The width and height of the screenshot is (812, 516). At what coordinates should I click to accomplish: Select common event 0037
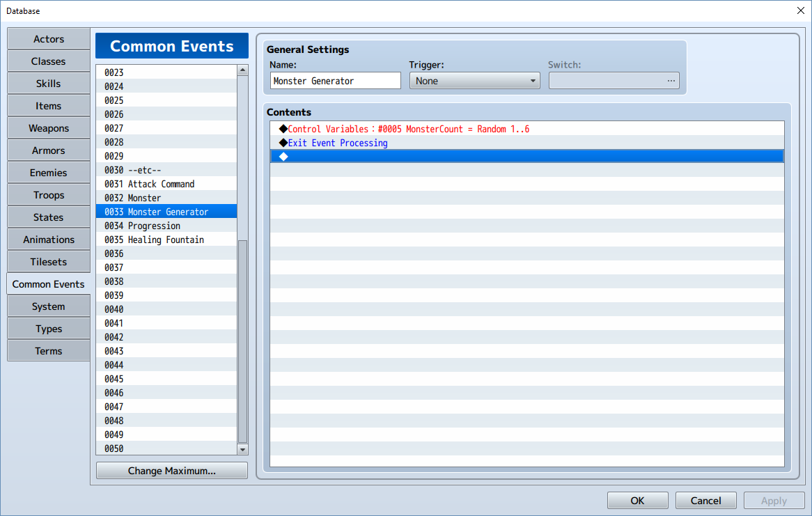pos(166,267)
